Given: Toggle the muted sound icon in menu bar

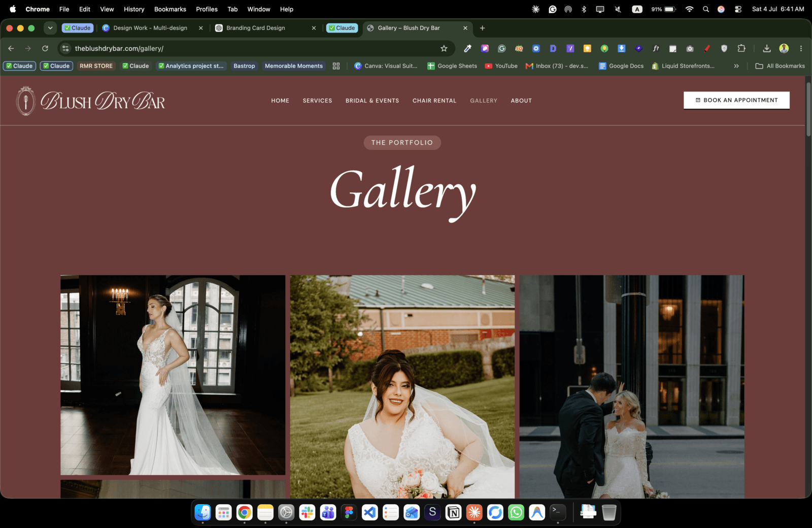Looking at the screenshot, I should point(618,9).
